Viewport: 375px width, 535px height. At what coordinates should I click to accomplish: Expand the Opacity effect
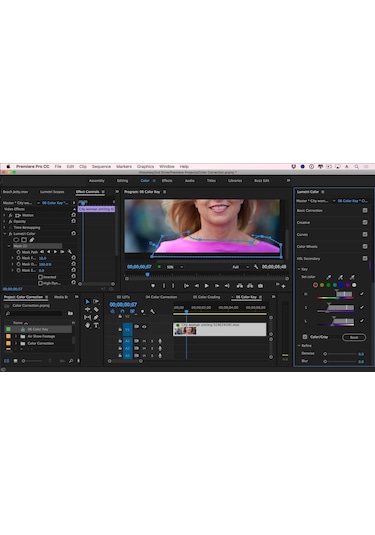click(4, 221)
